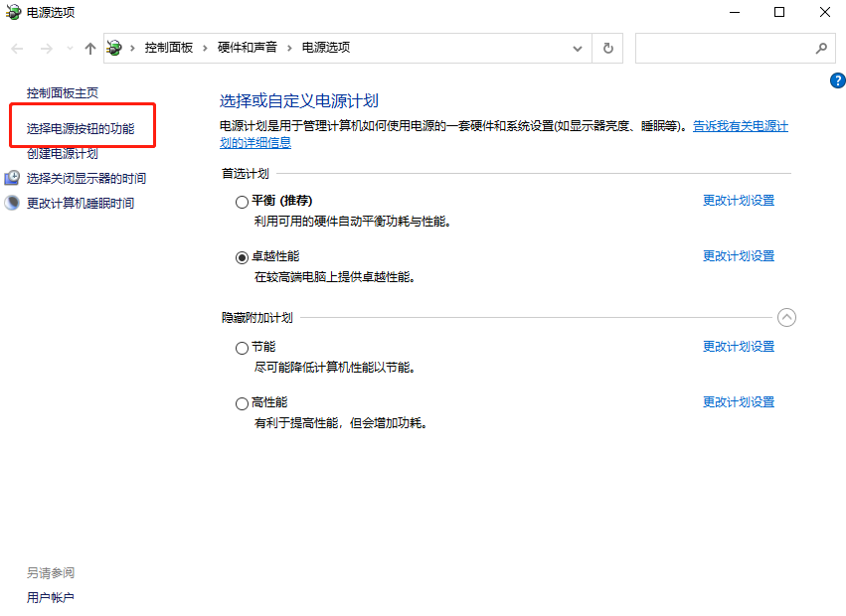Select the 节能 power plan
846x616 pixels.
(242, 347)
